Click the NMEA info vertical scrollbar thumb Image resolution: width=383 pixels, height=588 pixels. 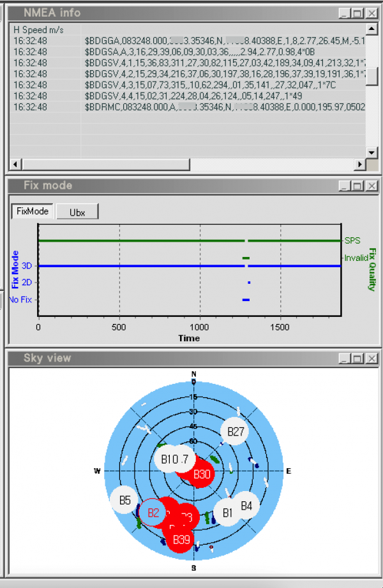point(372,77)
